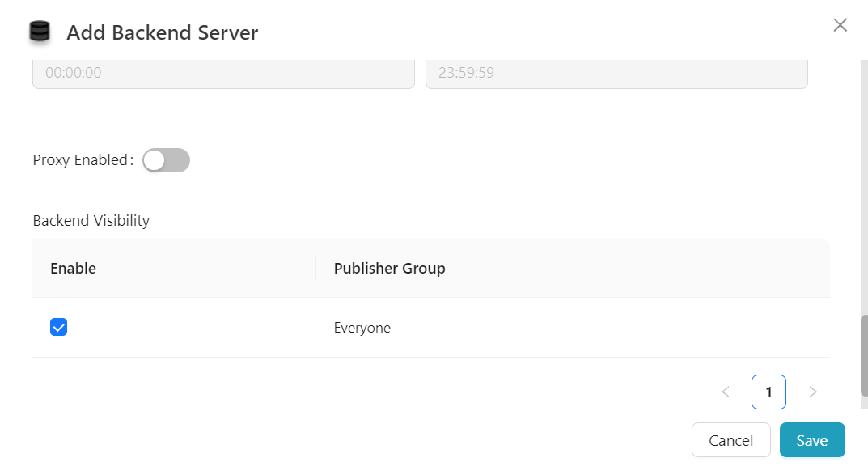Click the database server icon in header
The height and width of the screenshot is (475, 868).
[39, 32]
